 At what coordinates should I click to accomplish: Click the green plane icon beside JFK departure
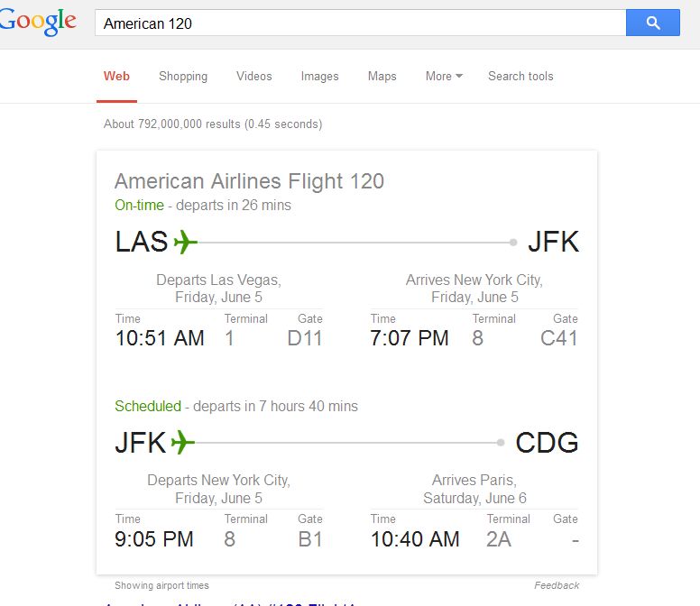click(x=183, y=442)
